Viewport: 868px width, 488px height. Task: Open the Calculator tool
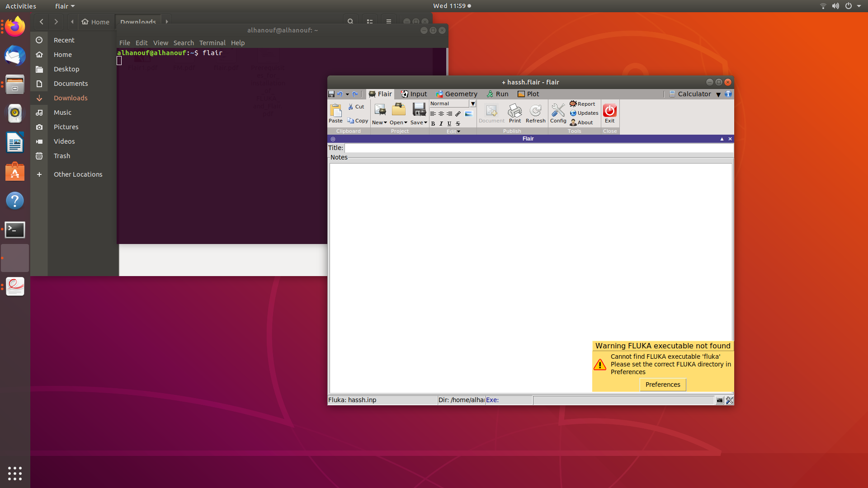[690, 94]
